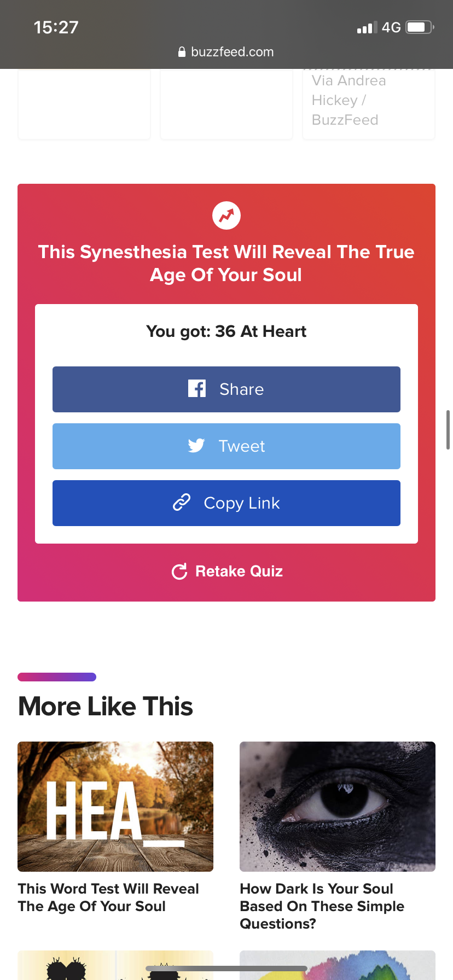Open the buzzfeed.com address bar
Viewport: 453px width, 980px height.
[x=226, y=52]
